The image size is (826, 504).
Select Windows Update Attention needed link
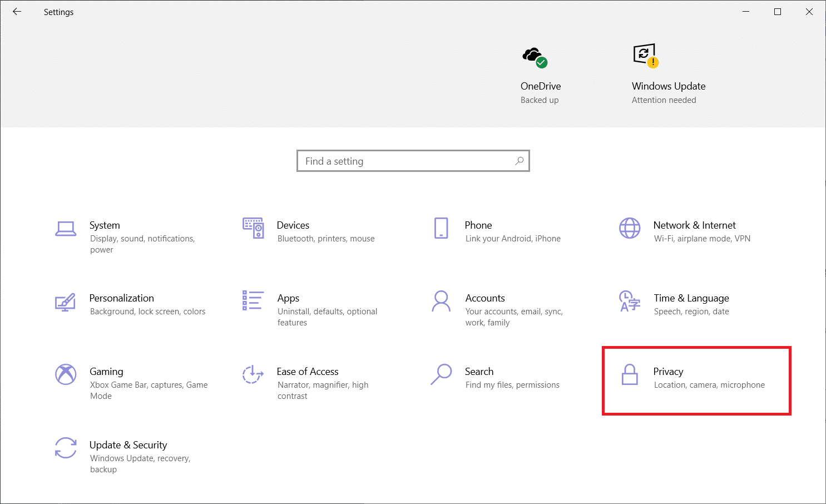click(x=664, y=100)
